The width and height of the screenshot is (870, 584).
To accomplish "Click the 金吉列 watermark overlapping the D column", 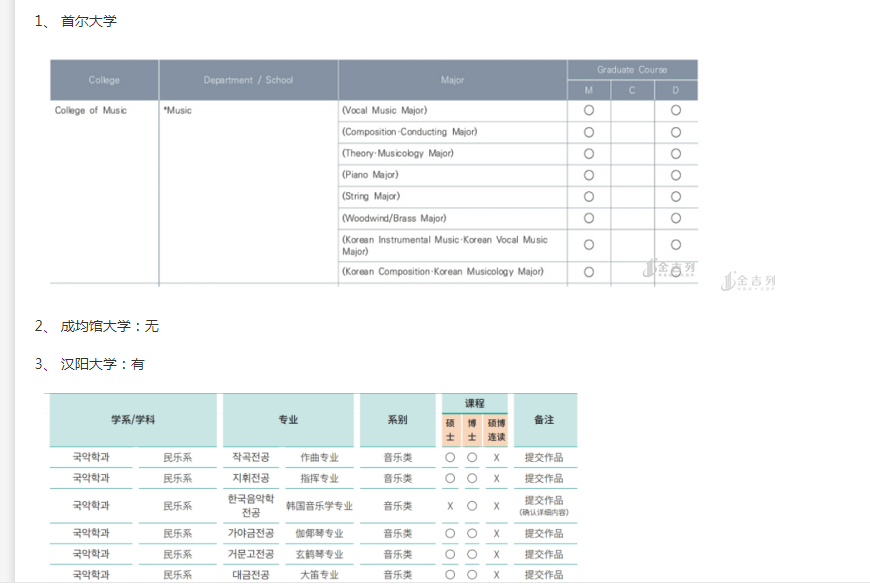I will pos(671,268).
